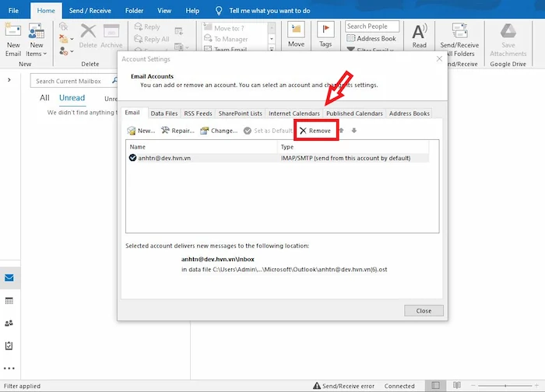
Task: Click Repair... for the selected account
Action: 178,131
